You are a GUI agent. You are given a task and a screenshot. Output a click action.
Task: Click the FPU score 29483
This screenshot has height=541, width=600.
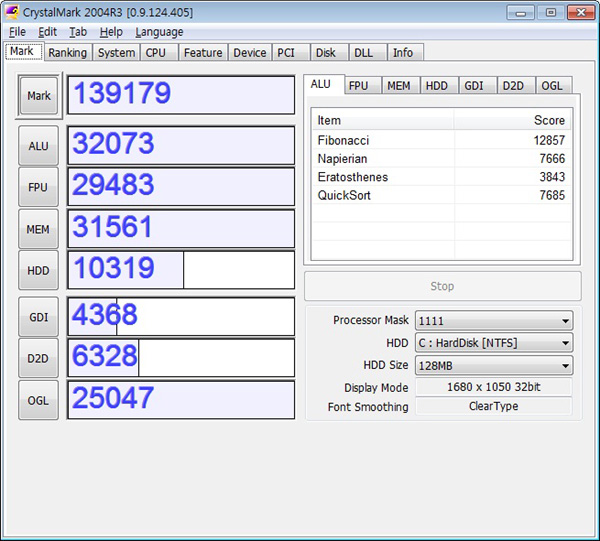coord(181,187)
